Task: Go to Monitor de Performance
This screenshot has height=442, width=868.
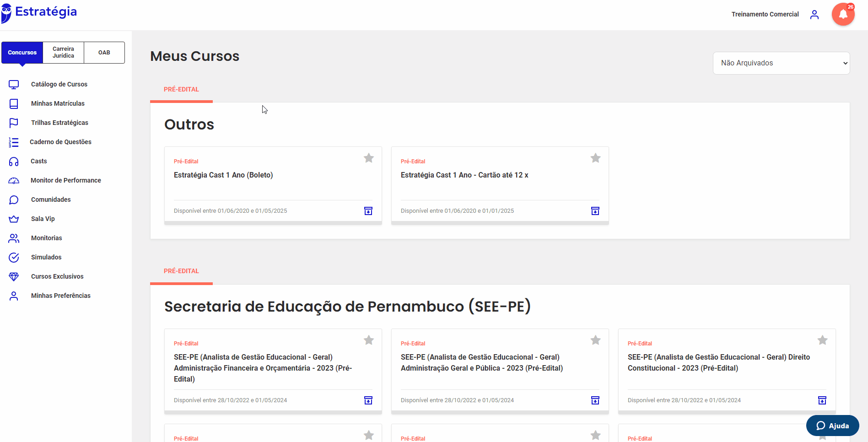Action: [x=66, y=181]
